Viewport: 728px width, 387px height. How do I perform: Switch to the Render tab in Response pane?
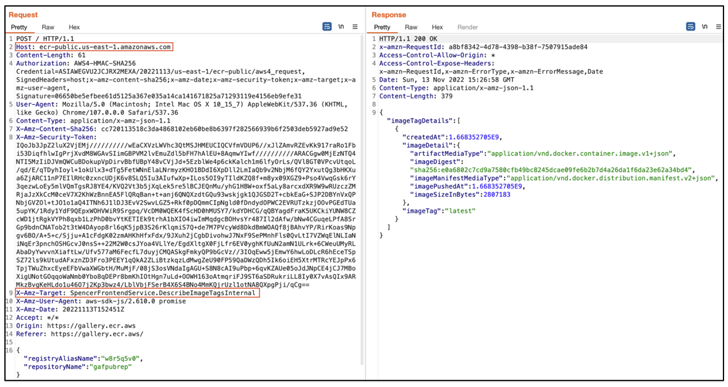tap(468, 27)
